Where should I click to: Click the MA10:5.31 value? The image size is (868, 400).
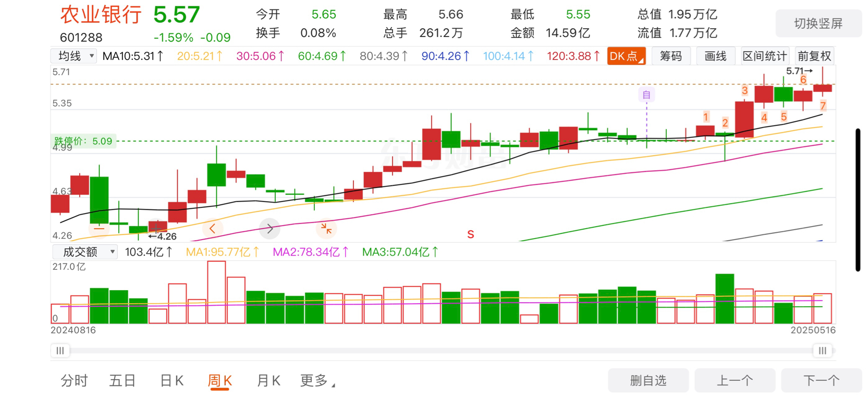133,56
